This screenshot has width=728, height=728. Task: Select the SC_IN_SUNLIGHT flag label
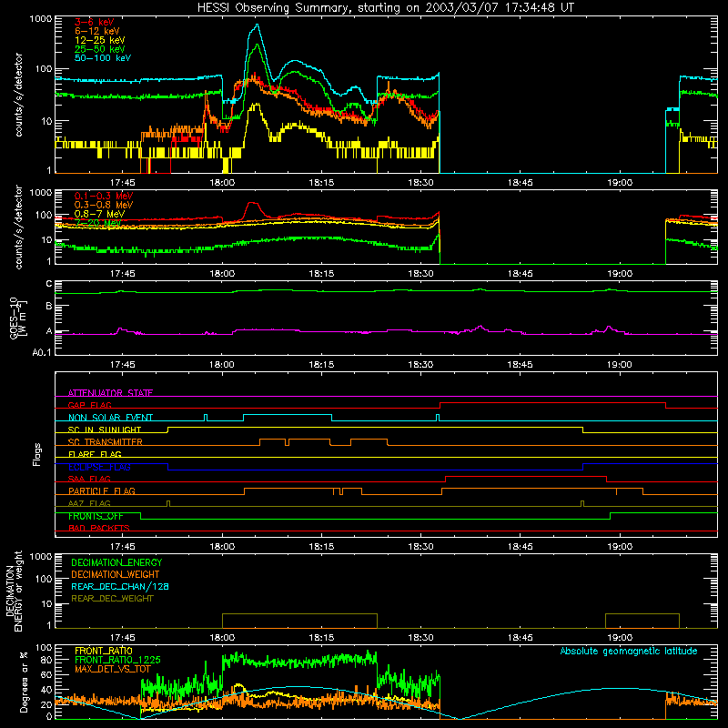click(104, 430)
